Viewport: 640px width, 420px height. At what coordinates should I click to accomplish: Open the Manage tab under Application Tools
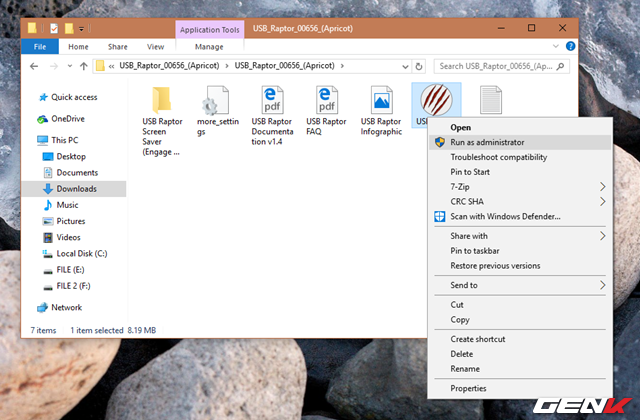pyautogui.click(x=209, y=47)
